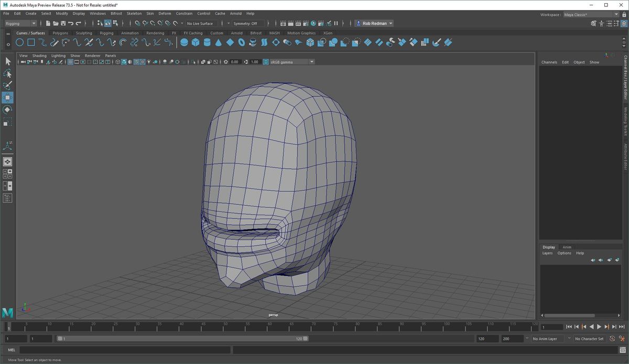Image resolution: width=629 pixels, height=364 pixels.
Task: Click inside the MEL command line field
Action: pyautogui.click(x=131, y=349)
